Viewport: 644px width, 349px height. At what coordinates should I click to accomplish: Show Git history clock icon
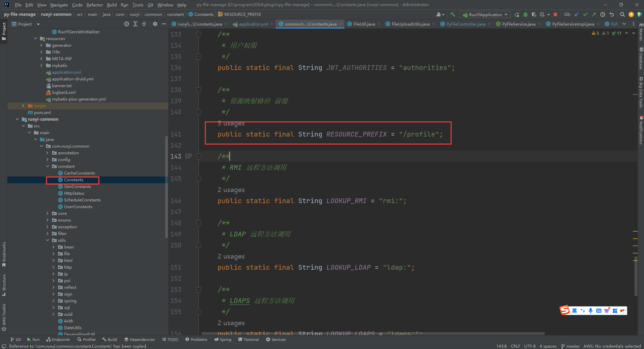(x=603, y=14)
